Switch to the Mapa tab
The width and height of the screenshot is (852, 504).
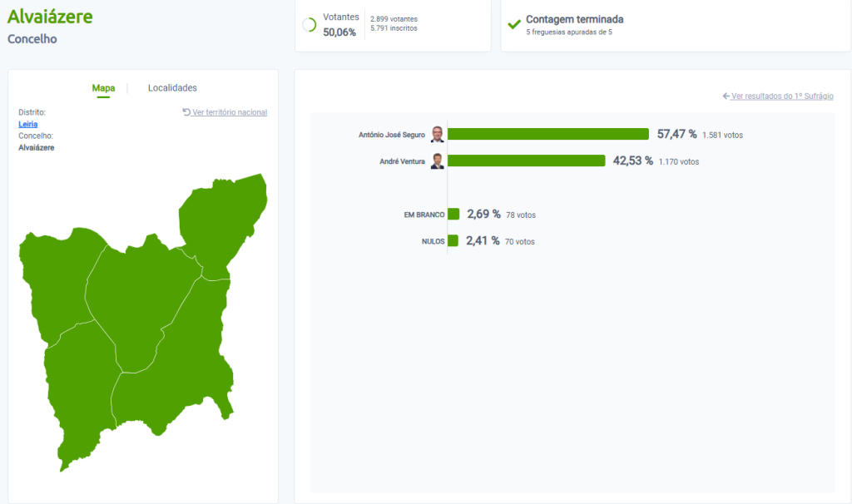[x=103, y=88]
